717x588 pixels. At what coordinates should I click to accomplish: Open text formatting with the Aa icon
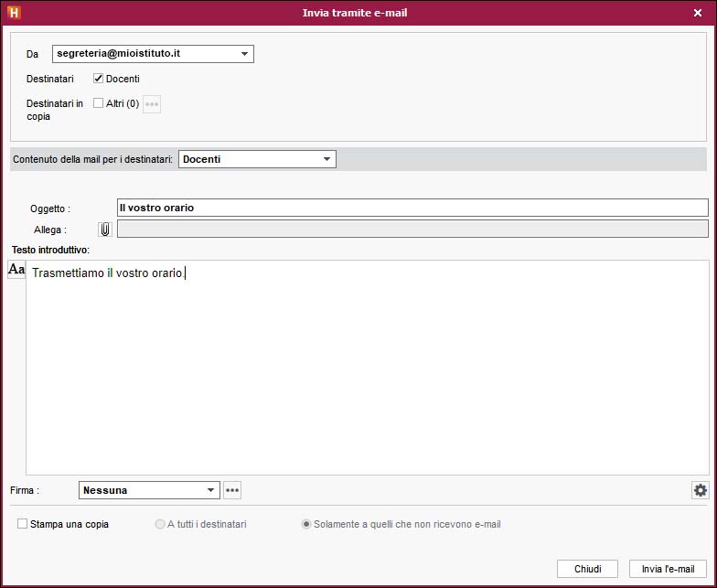[16, 270]
